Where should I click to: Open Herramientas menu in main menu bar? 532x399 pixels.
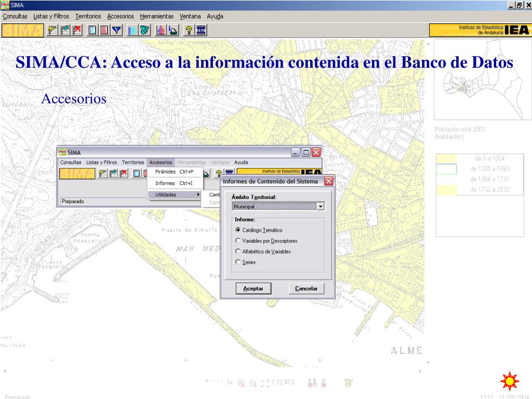(157, 16)
